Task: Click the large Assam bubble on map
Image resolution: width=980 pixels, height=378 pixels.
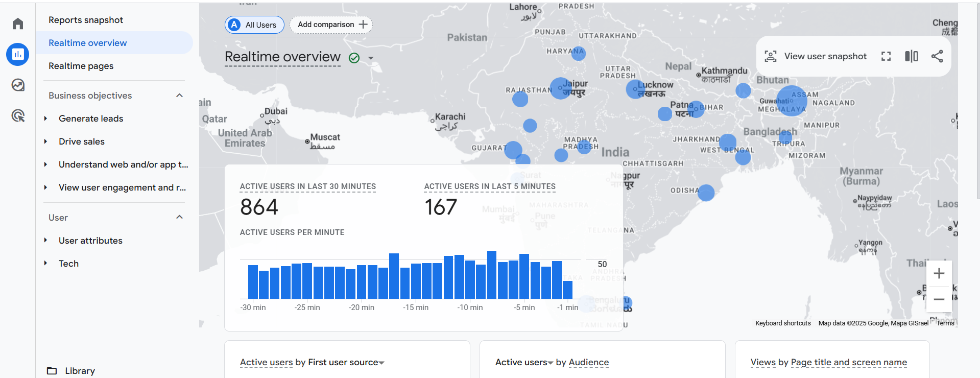Action: click(x=791, y=101)
